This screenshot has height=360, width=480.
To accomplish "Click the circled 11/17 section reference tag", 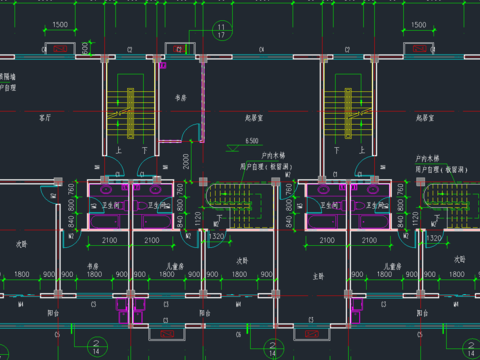I will pos(222,31).
